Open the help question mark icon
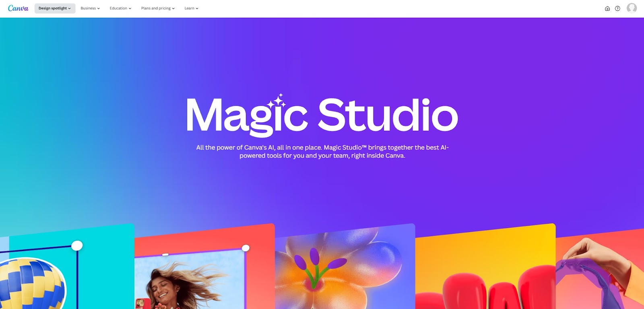 click(617, 8)
